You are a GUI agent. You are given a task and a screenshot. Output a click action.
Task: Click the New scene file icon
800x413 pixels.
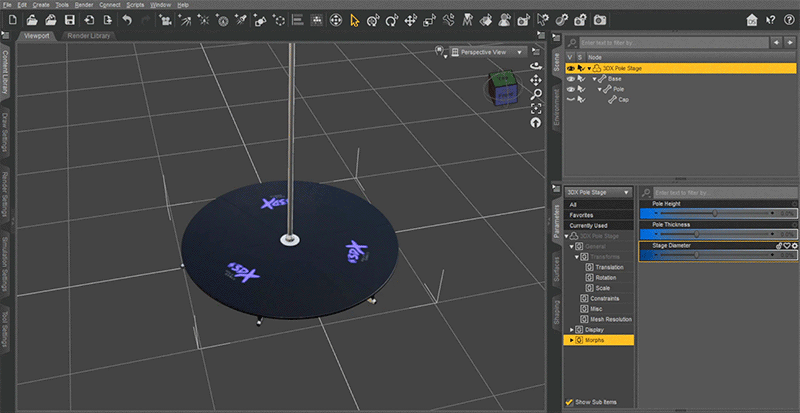[x=13, y=20]
